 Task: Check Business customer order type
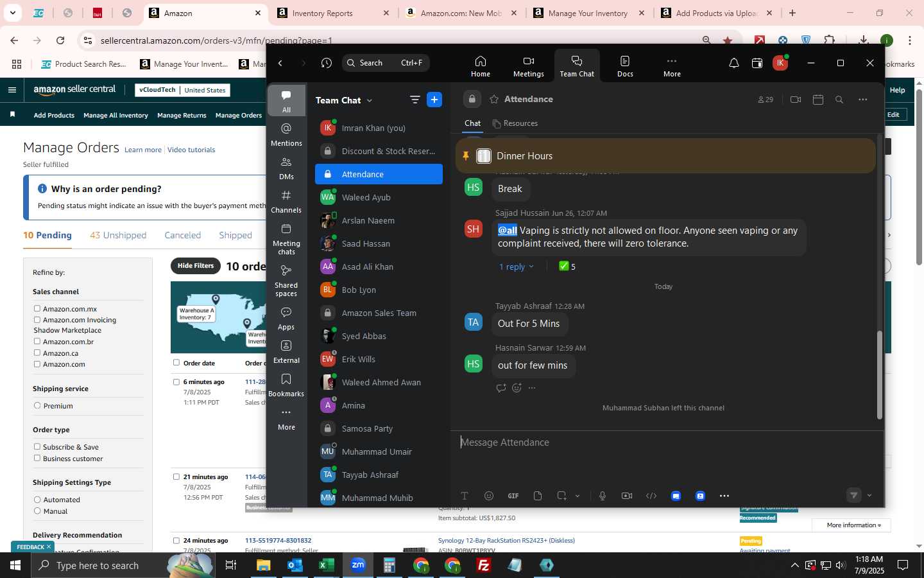(37, 459)
